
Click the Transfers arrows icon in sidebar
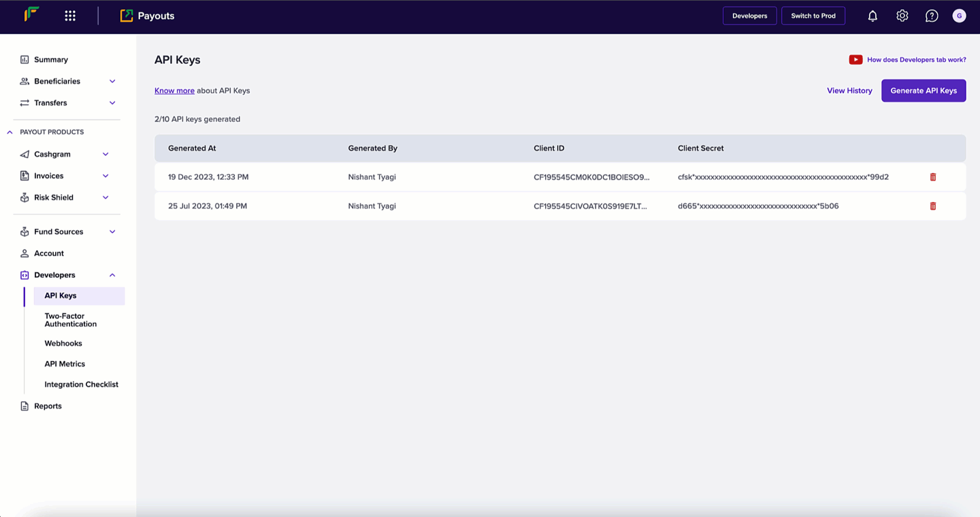pos(24,103)
